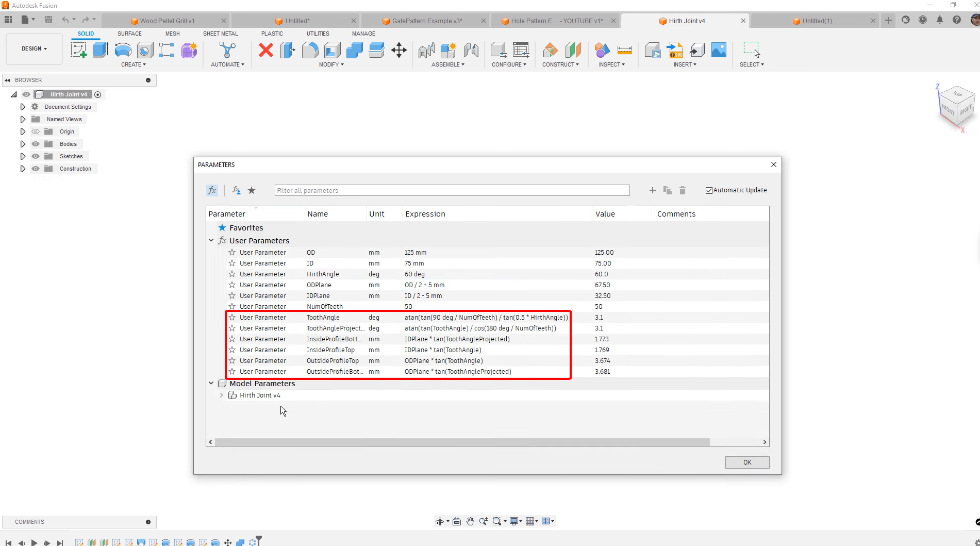The height and width of the screenshot is (546, 980).
Task: Toggle visibility of Construction folder
Action: (36, 169)
